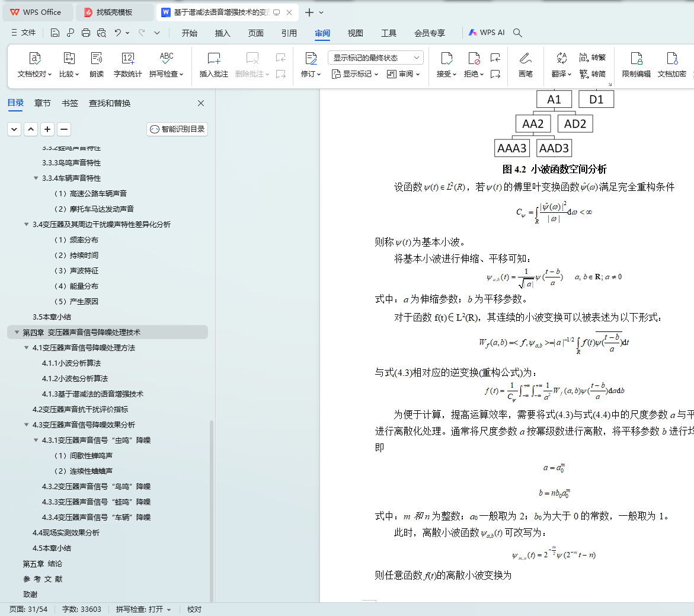Image resolution: width=694 pixels, height=616 pixels.
Task: Collapse the 3.3.4车辆声音特性 node
Action: coord(36,178)
